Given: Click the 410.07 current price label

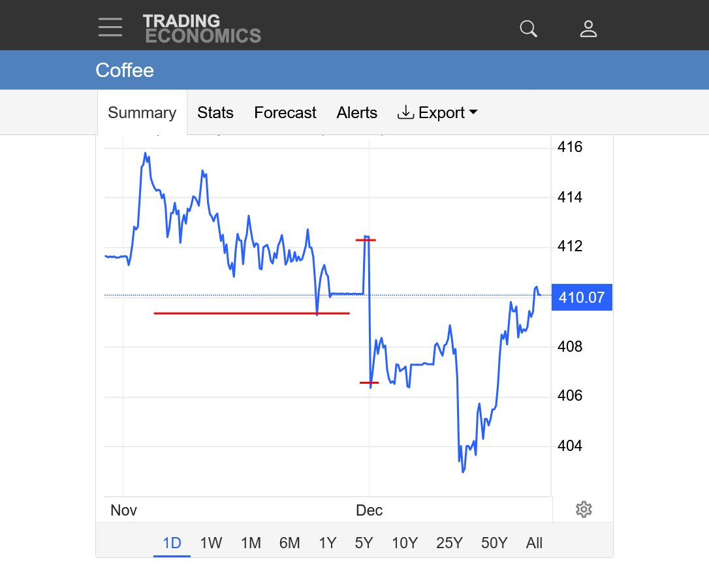Looking at the screenshot, I should tap(582, 298).
